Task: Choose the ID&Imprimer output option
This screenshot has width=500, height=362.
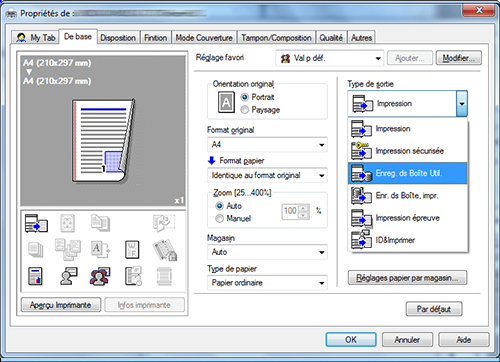Action: click(x=408, y=240)
